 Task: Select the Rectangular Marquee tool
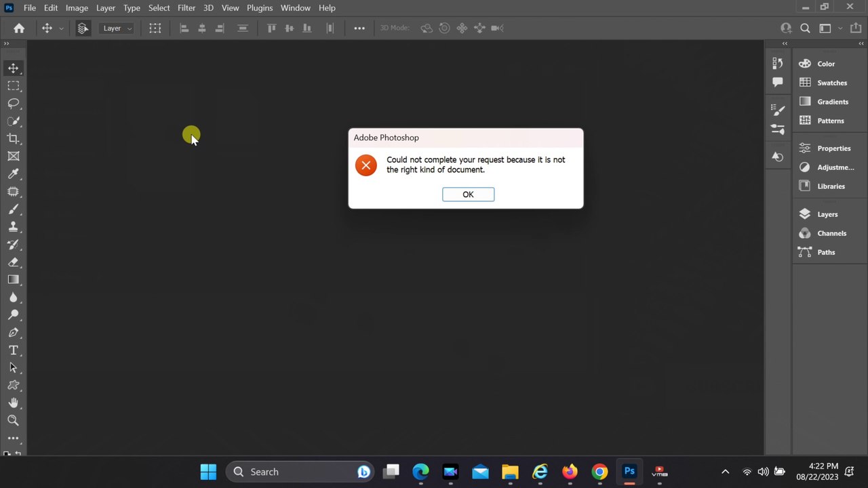coord(13,85)
